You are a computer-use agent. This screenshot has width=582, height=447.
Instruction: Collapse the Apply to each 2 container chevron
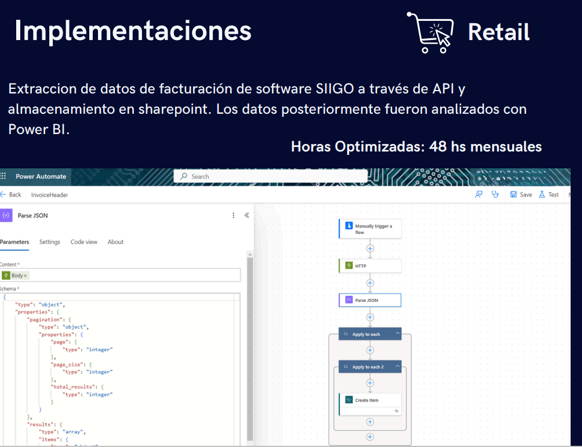pos(397,366)
